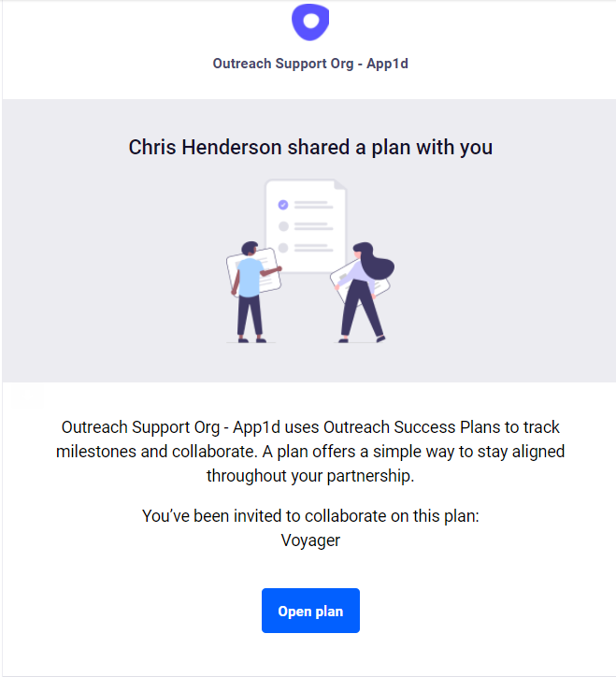
Task: Click the checked purple circle in document illustration
Action: point(283,205)
